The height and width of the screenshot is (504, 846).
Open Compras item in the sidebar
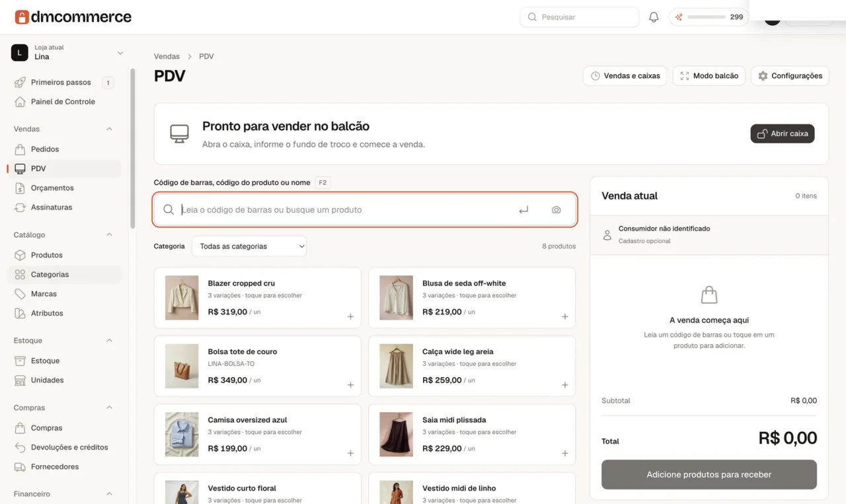[x=65, y=428]
